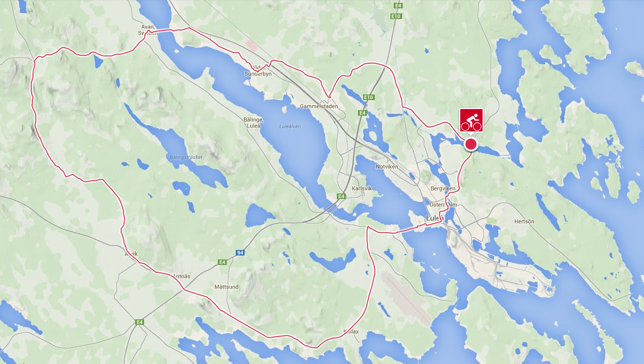Image resolution: width=644 pixels, height=364 pixels.
Task: Click the blue route 94 road shield
Action: (240, 253)
